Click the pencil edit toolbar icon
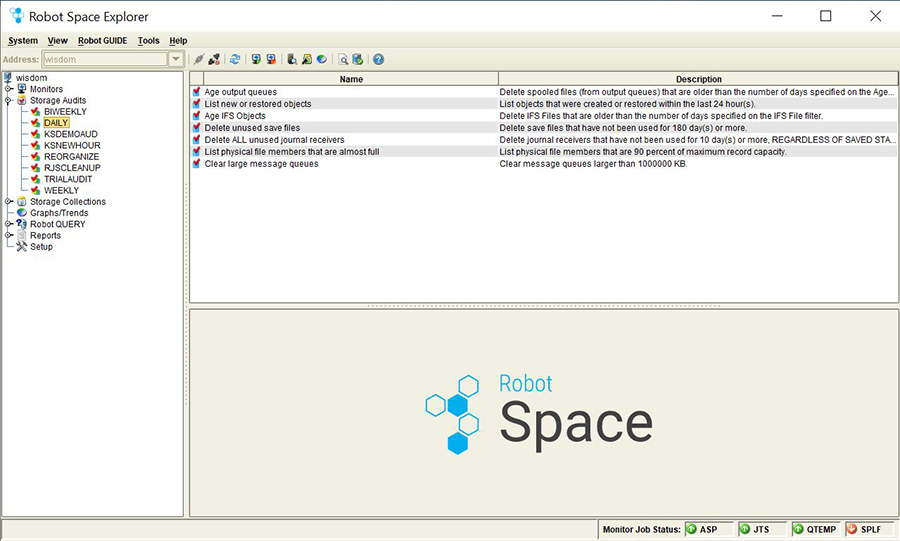Image resolution: width=900 pixels, height=541 pixels. pos(307,59)
